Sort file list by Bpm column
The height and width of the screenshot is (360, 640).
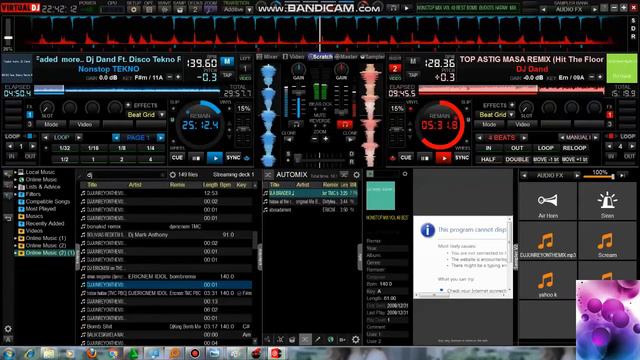[225, 185]
